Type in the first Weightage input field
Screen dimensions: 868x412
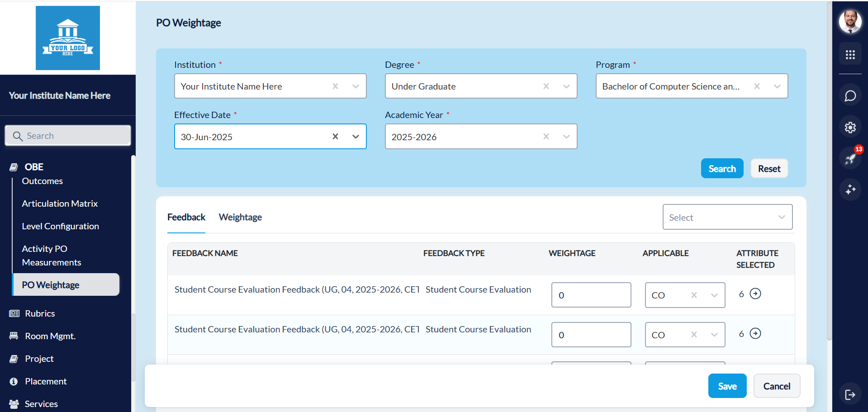(x=591, y=295)
